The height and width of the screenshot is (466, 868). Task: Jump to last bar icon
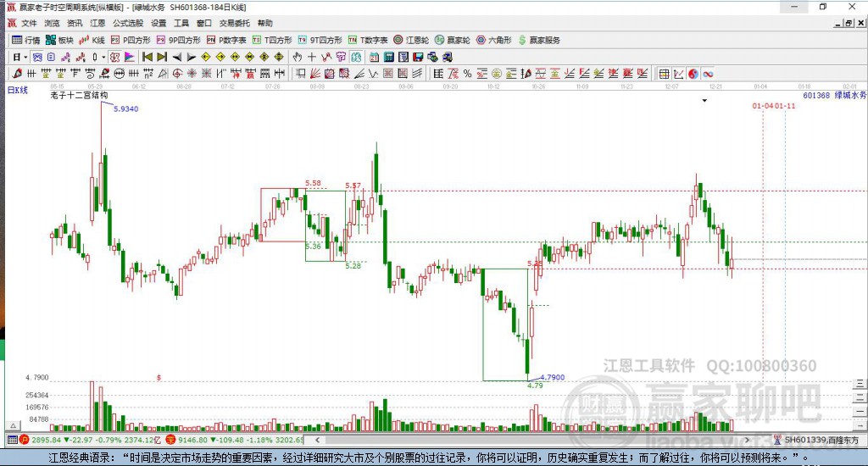[162, 57]
